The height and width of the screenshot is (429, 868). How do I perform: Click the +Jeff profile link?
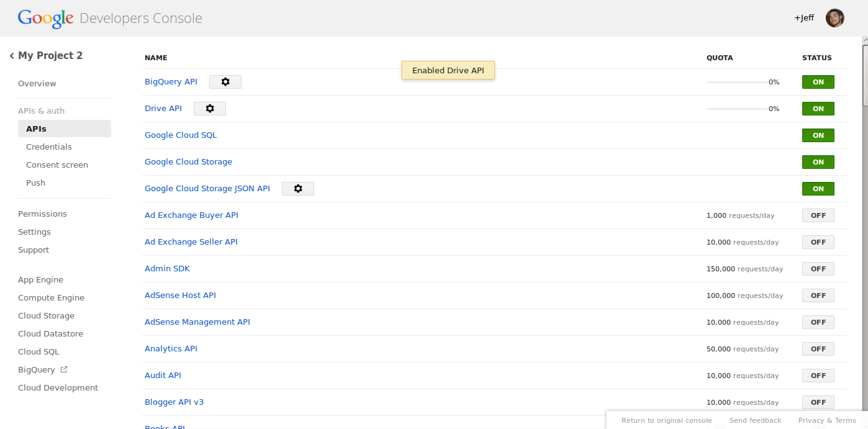pyautogui.click(x=804, y=18)
